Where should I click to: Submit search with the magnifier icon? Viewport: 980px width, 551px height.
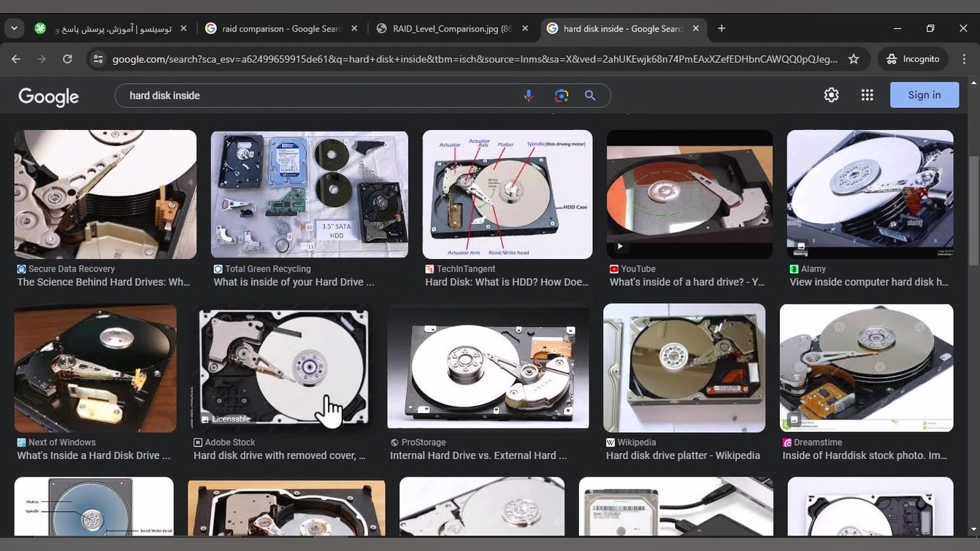(590, 96)
